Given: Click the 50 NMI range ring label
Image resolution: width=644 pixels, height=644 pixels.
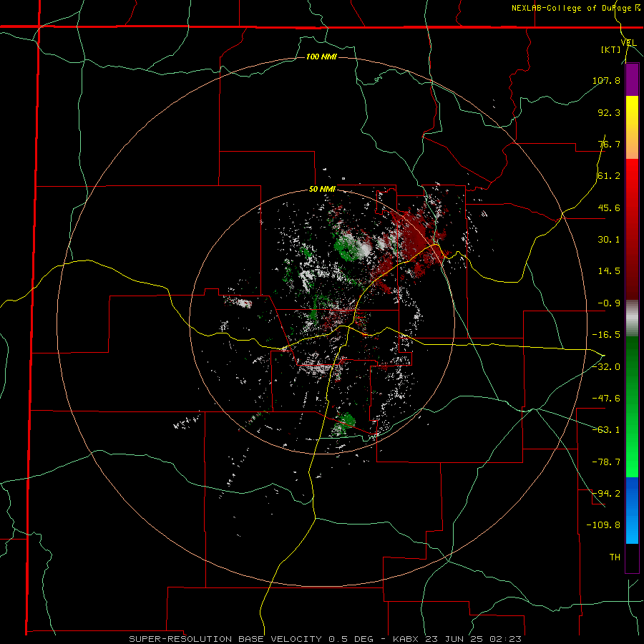Looking at the screenshot, I should click(x=323, y=189).
